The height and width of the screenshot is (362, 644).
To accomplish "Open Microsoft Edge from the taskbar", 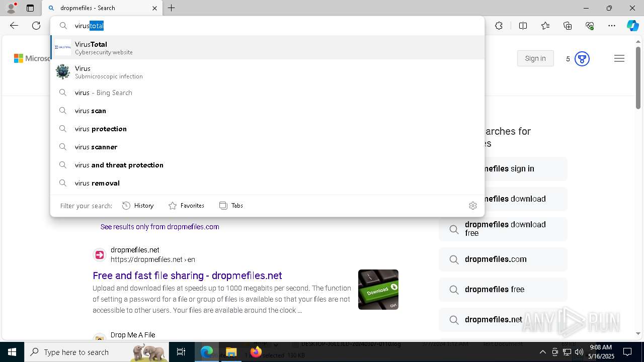I will 207,352.
